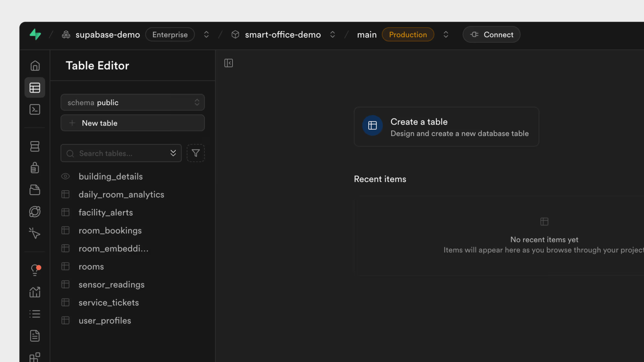Open the API Docs document icon
Screen dimensions: 644x362
point(35,335)
